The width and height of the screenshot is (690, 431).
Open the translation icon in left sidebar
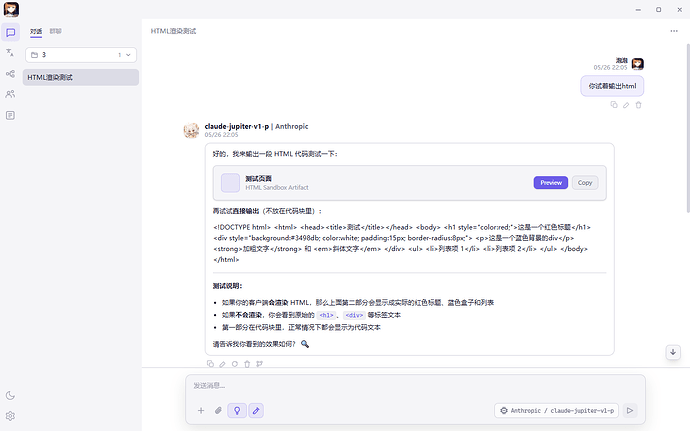[10, 53]
